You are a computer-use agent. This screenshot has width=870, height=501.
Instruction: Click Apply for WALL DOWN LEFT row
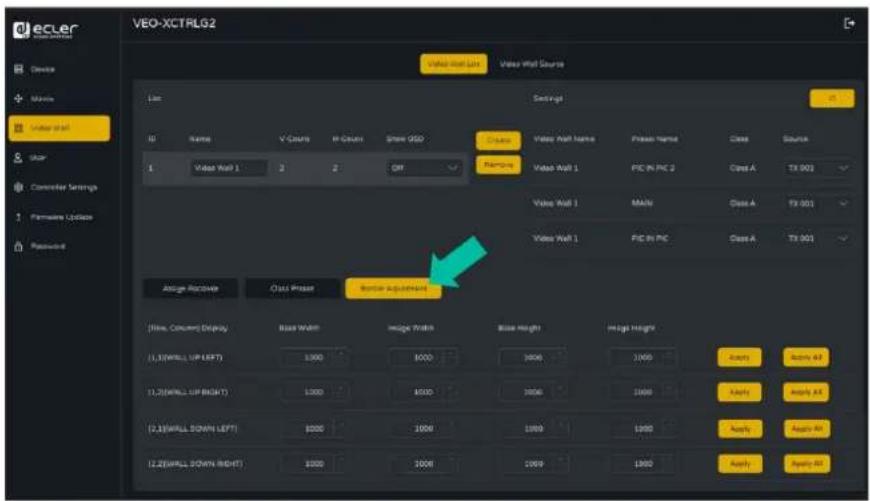(x=740, y=429)
